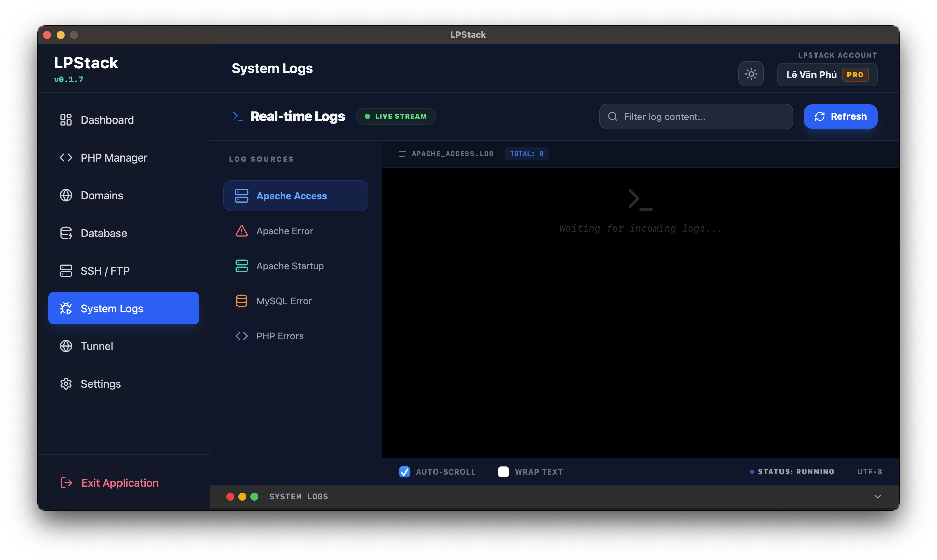Open the MySQL Error database icon
Image resolution: width=937 pixels, height=560 pixels.
click(242, 301)
